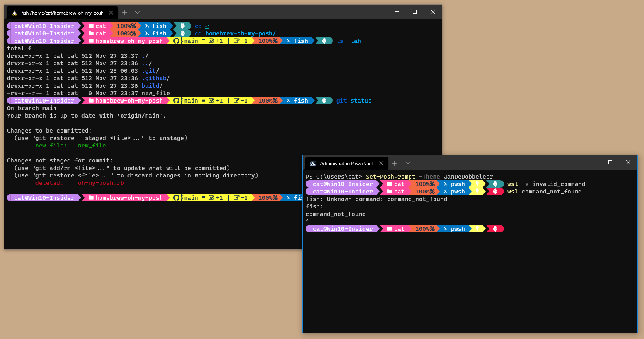
Task: Click the "Your branch is up to date with 'origin/main'." line
Action: [87, 116]
